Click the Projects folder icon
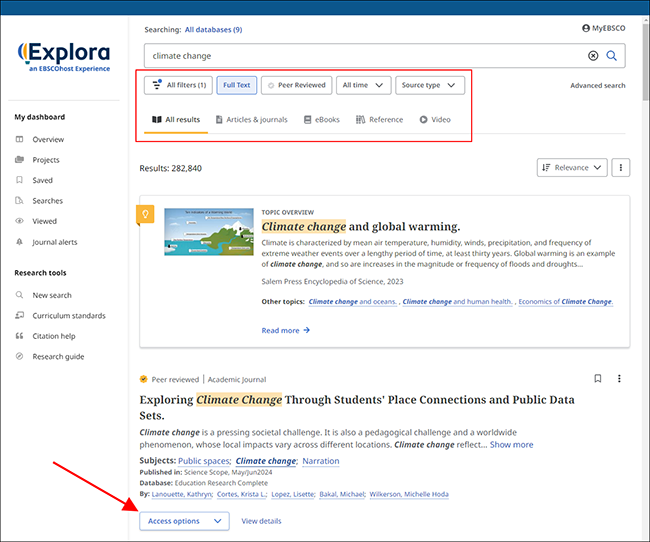This screenshot has height=542, width=650. pos(19,160)
